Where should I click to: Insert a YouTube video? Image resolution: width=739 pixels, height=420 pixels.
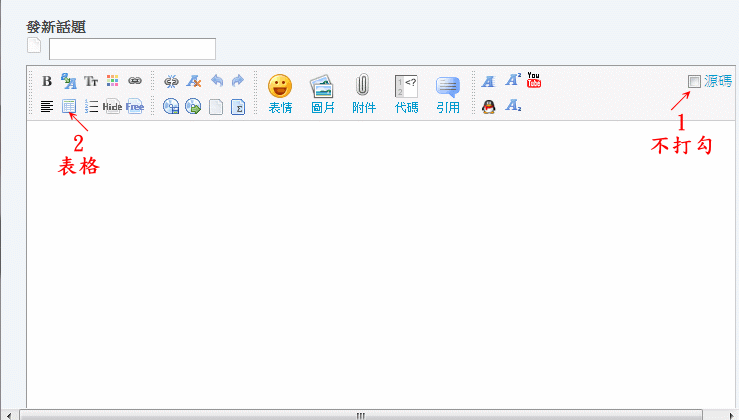534,80
